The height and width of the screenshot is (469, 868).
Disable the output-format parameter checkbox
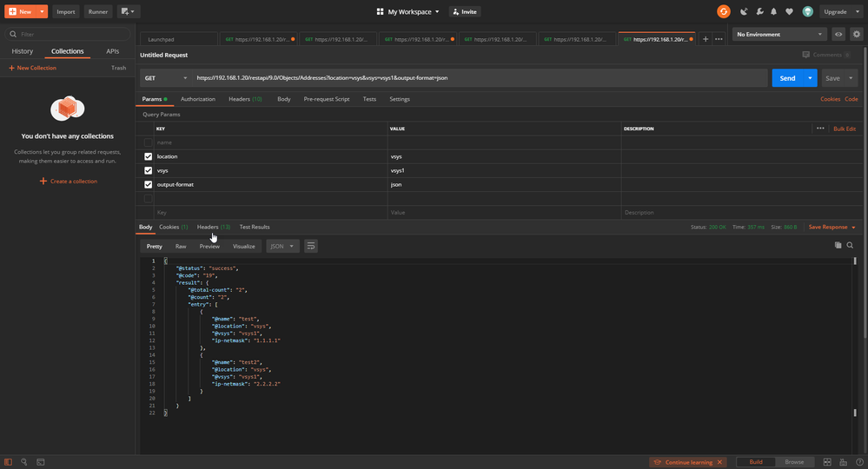pos(149,184)
